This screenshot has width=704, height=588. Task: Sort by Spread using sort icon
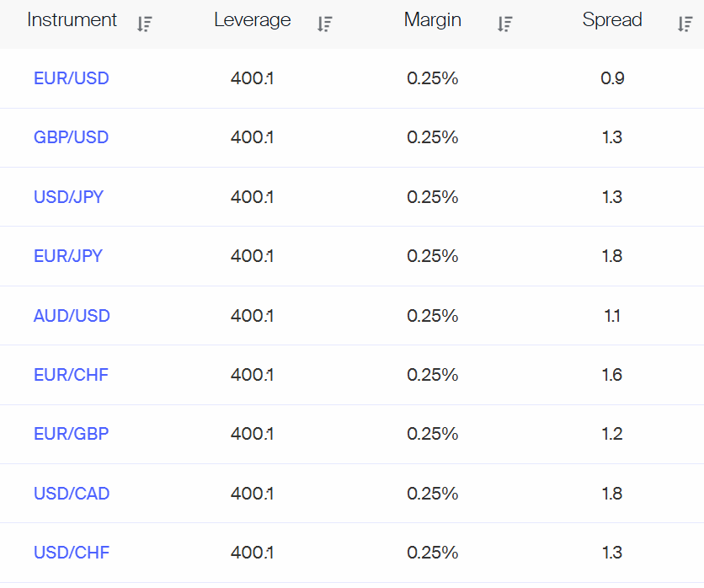[685, 24]
